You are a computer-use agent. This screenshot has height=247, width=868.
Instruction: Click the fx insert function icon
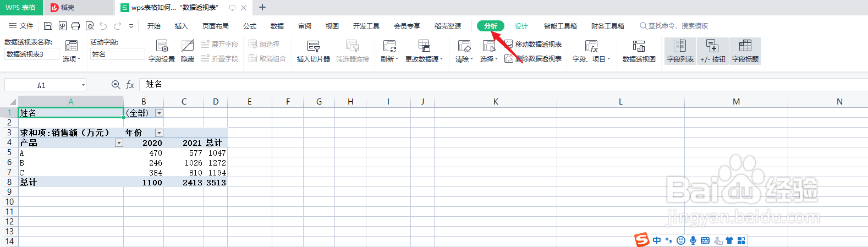[130, 85]
